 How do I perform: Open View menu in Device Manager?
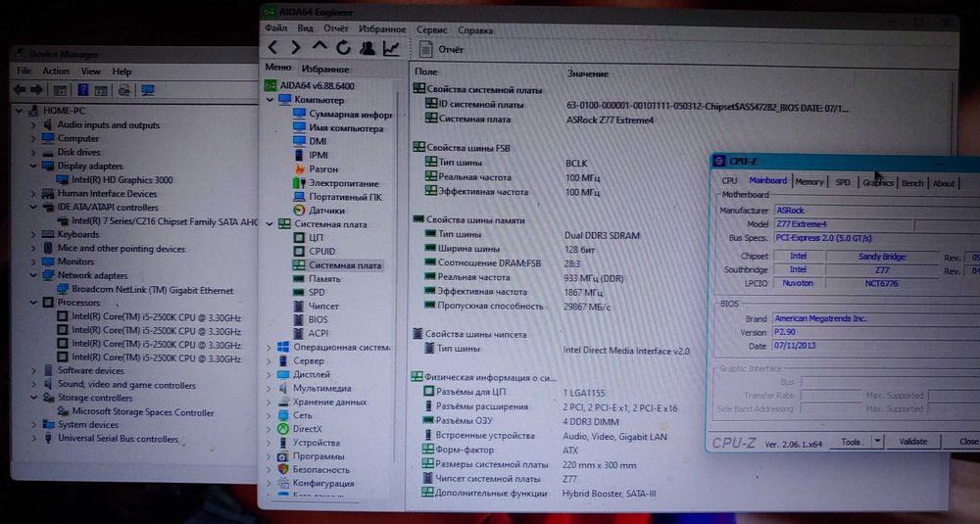click(90, 71)
